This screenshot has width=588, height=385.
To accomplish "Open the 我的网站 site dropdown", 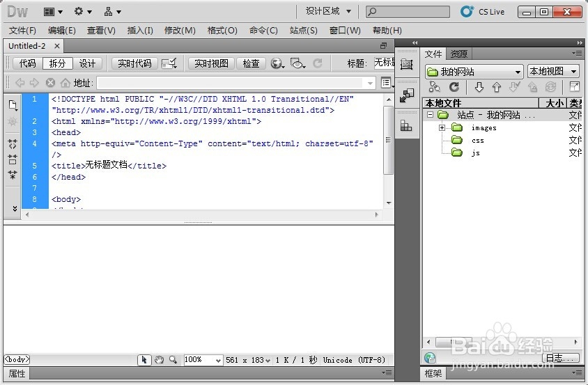I will point(474,71).
